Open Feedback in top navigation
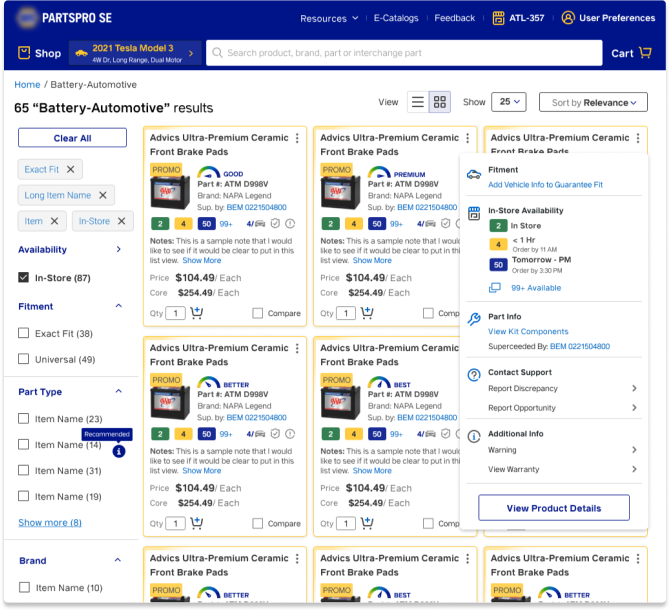Viewport: 670px width, 611px height. tap(455, 18)
